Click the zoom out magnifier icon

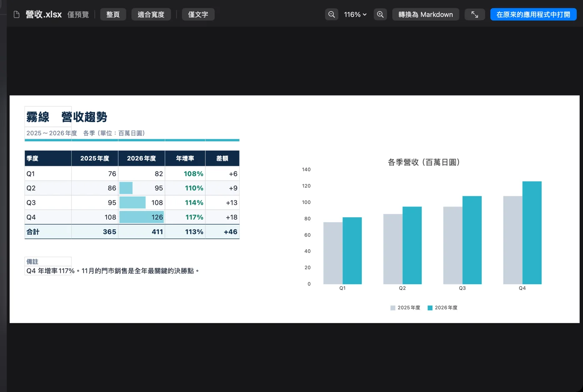(331, 15)
